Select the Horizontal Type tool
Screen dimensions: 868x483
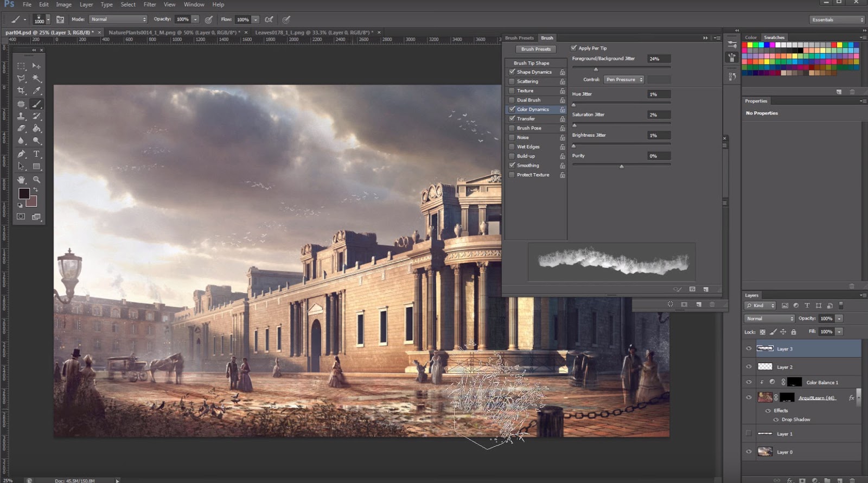coord(36,154)
